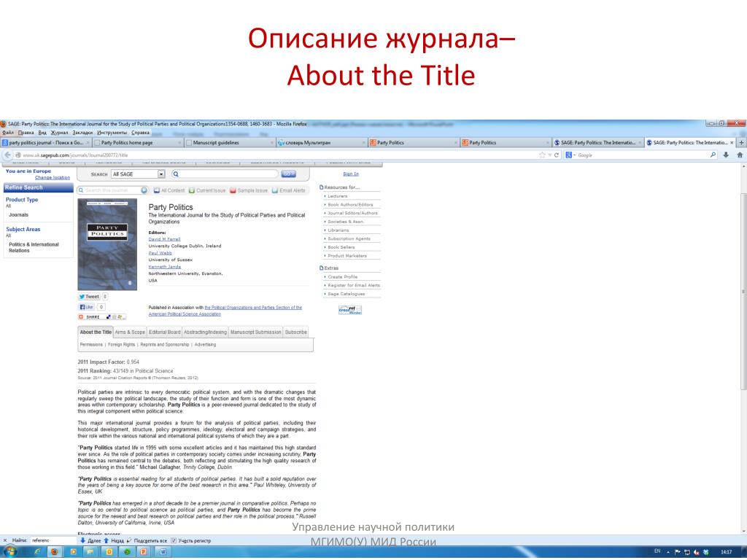The width and height of the screenshot is (747, 560).
Task: Click the Firefox back arrow button
Action: click(x=7, y=155)
